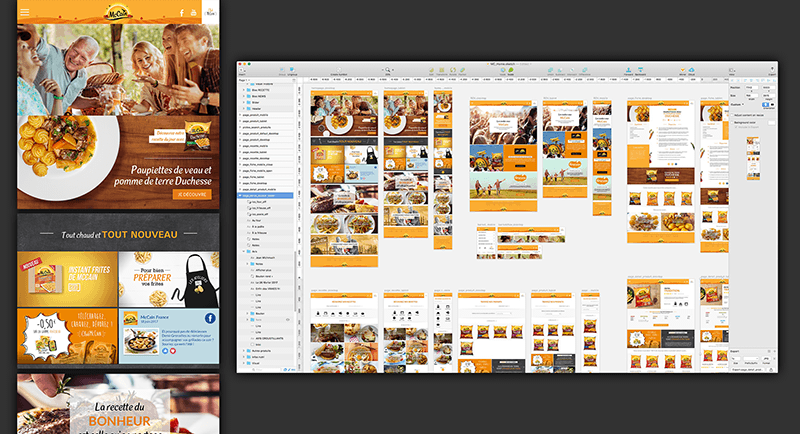Expand the Header folder
Image resolution: width=800 pixels, height=434 pixels.
pos(244,109)
